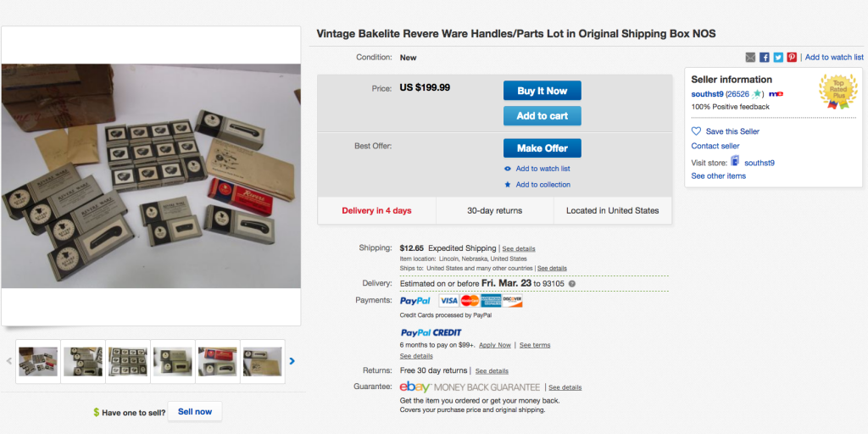
Task: Click the delivery estimate info question mark icon
Action: [572, 283]
